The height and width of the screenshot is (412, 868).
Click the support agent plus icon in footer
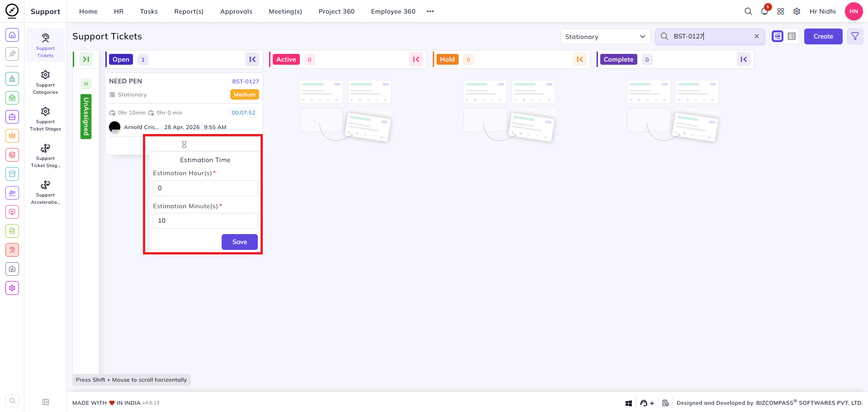click(x=647, y=403)
